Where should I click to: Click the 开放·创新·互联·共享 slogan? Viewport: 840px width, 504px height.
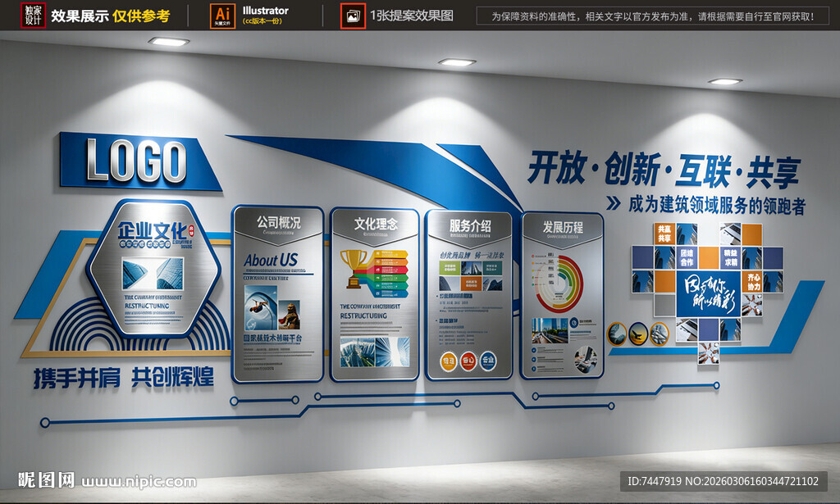point(664,170)
